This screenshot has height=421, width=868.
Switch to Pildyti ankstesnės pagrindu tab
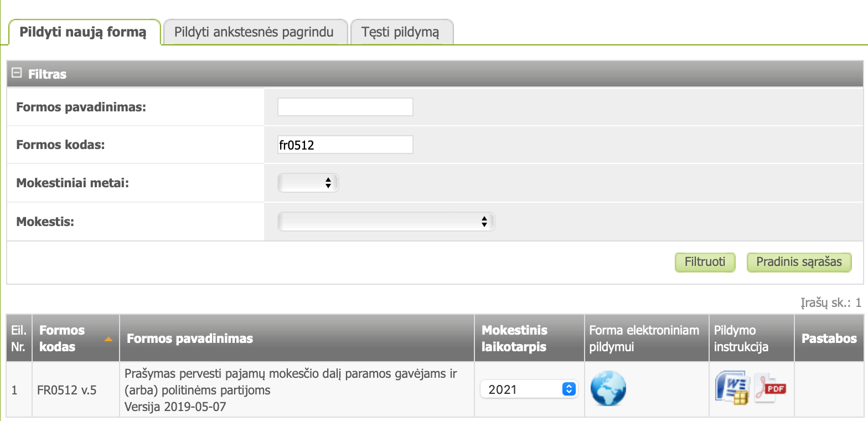pyautogui.click(x=254, y=32)
